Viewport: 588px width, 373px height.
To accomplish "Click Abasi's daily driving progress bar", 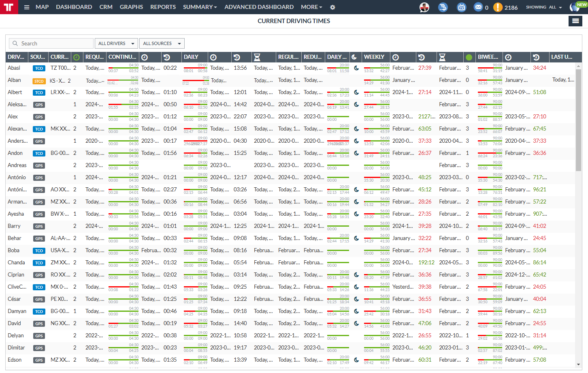I will point(195,68).
